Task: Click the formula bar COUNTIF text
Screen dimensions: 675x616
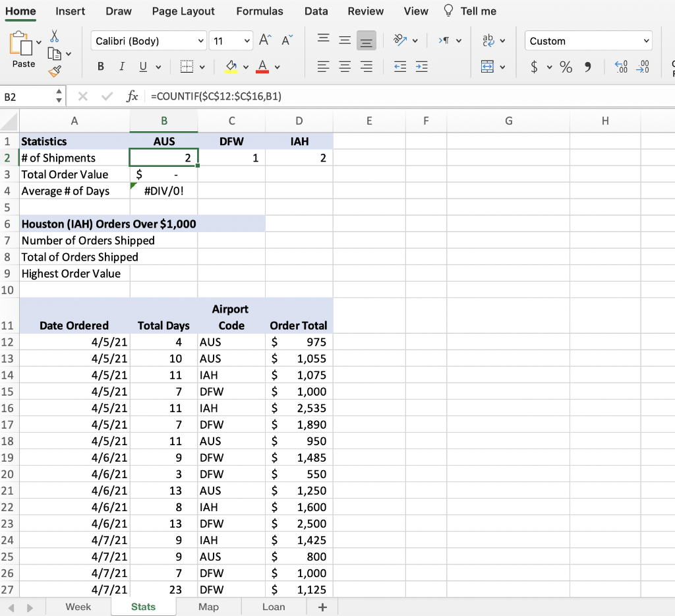Action: coord(216,96)
